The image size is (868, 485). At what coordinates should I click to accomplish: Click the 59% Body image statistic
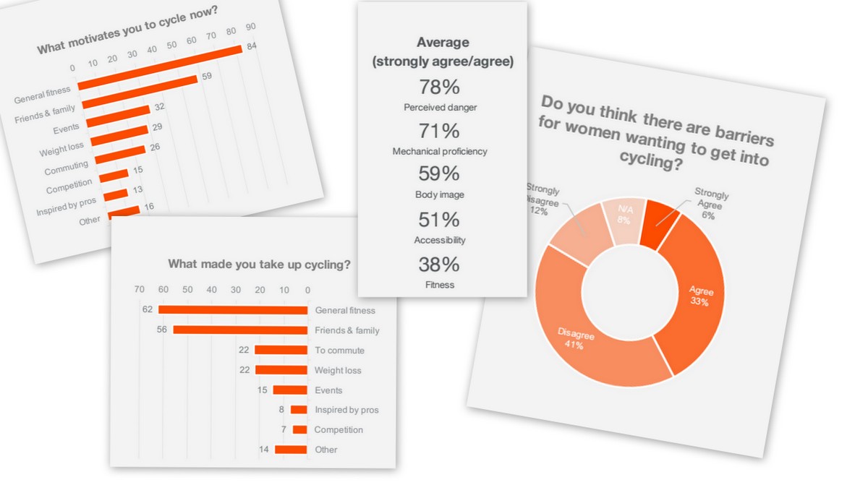[x=440, y=174]
